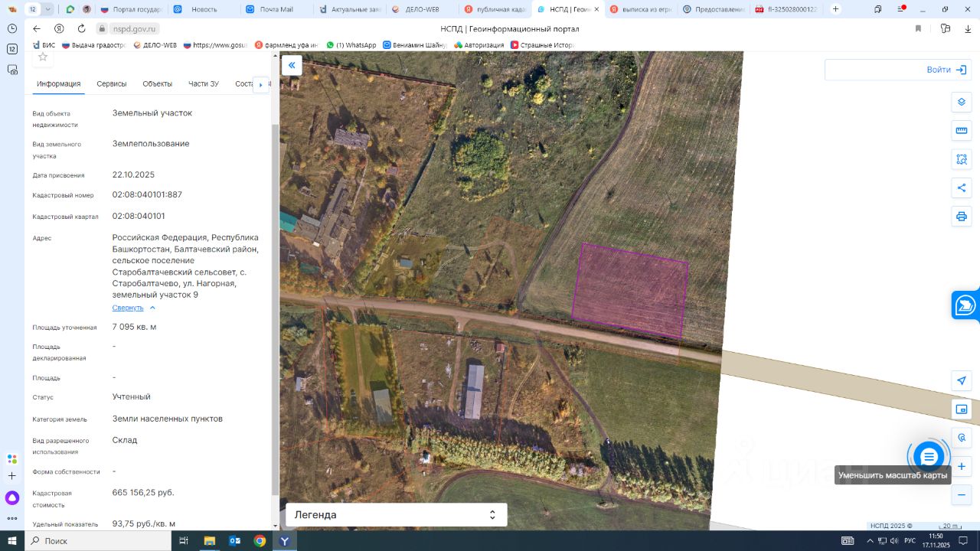This screenshot has width=980, height=551.
Task: Open the area selection search tool
Action: coord(962,159)
